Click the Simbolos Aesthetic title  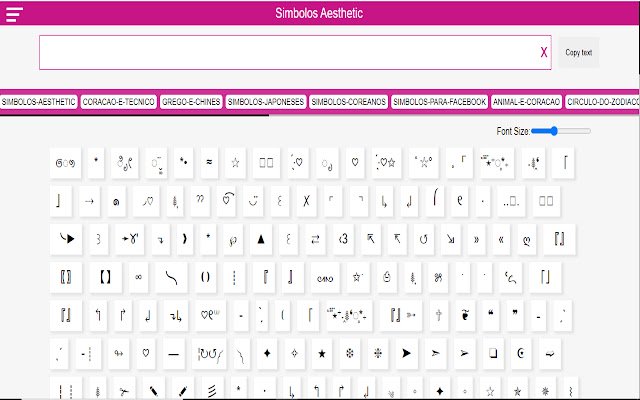(x=319, y=13)
